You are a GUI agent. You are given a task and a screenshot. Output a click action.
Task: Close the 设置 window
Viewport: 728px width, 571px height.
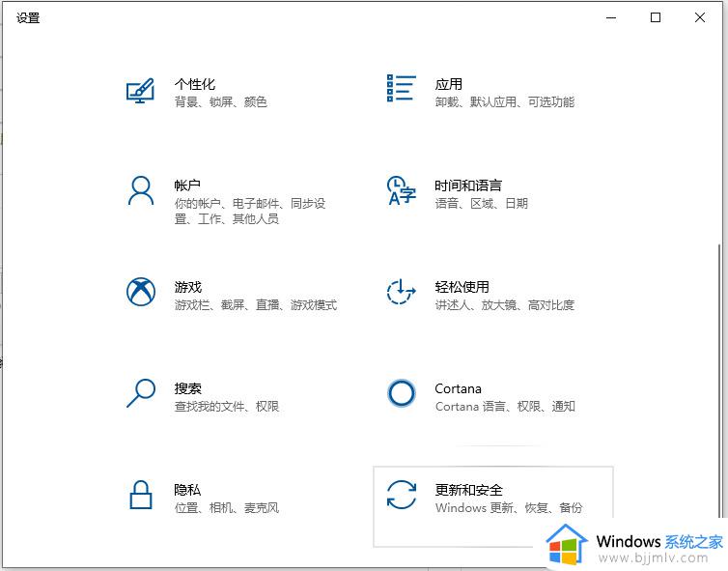click(700, 17)
